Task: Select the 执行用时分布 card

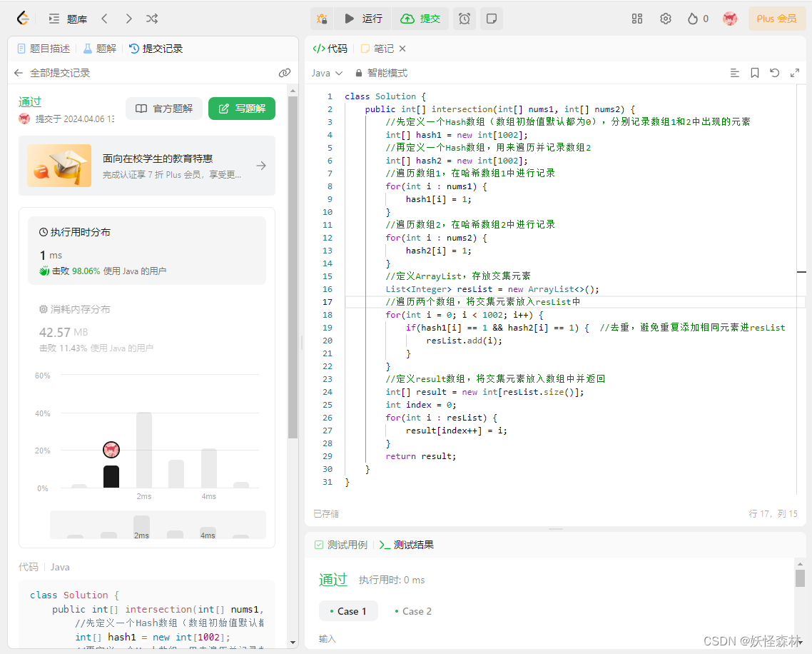Action: point(146,251)
